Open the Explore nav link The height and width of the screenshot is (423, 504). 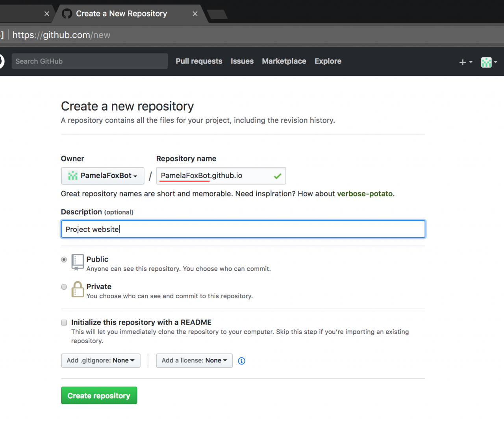click(x=328, y=61)
